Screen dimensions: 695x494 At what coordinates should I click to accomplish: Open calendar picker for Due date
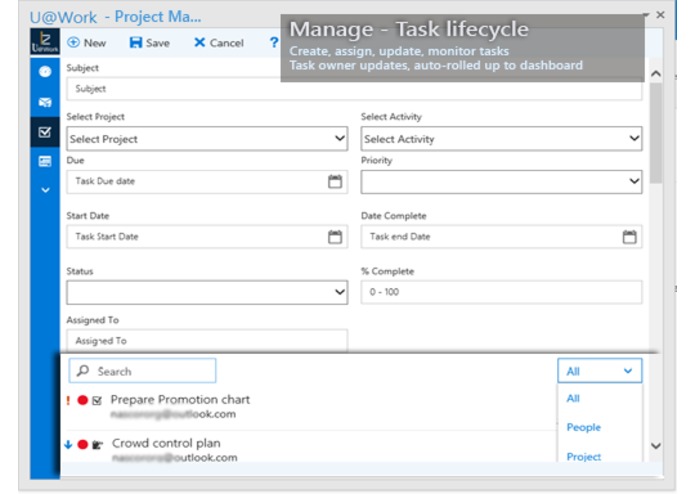pyautogui.click(x=335, y=181)
